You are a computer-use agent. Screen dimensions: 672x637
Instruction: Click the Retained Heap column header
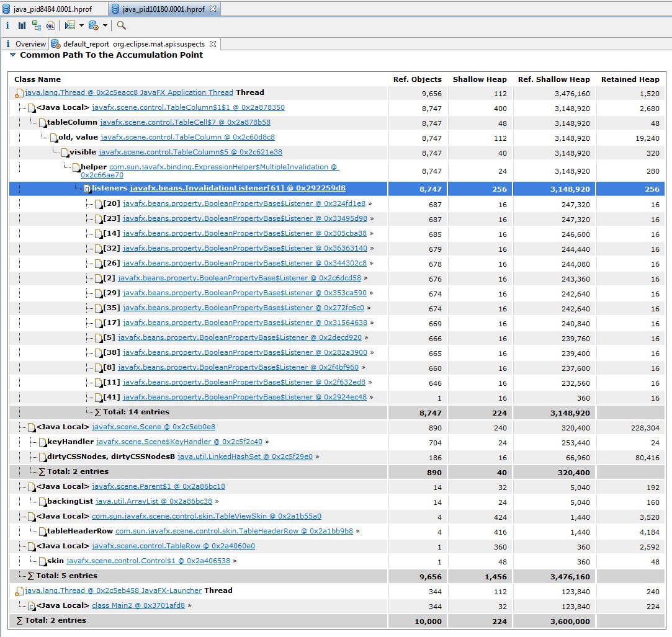click(630, 79)
